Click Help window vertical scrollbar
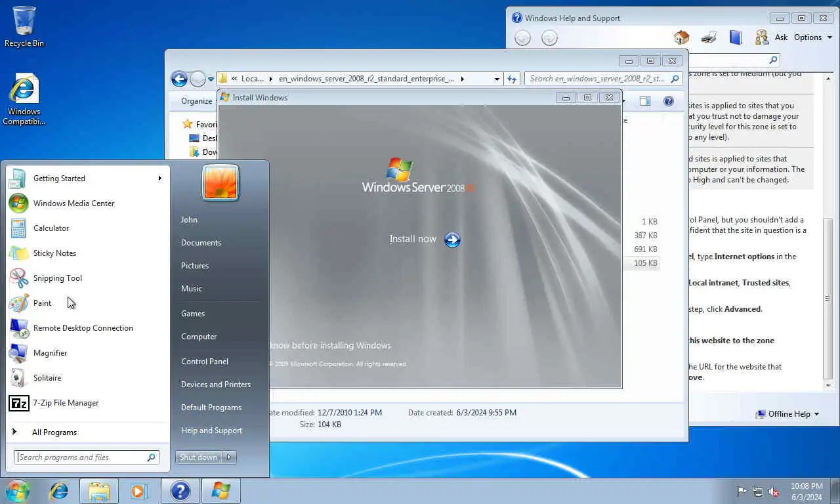The image size is (840, 504). [828, 298]
